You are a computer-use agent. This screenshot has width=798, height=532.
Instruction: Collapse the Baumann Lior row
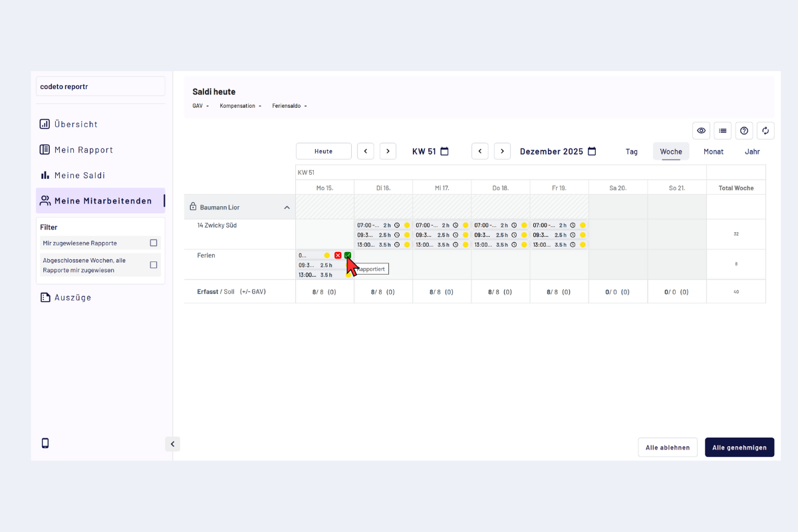coord(287,207)
